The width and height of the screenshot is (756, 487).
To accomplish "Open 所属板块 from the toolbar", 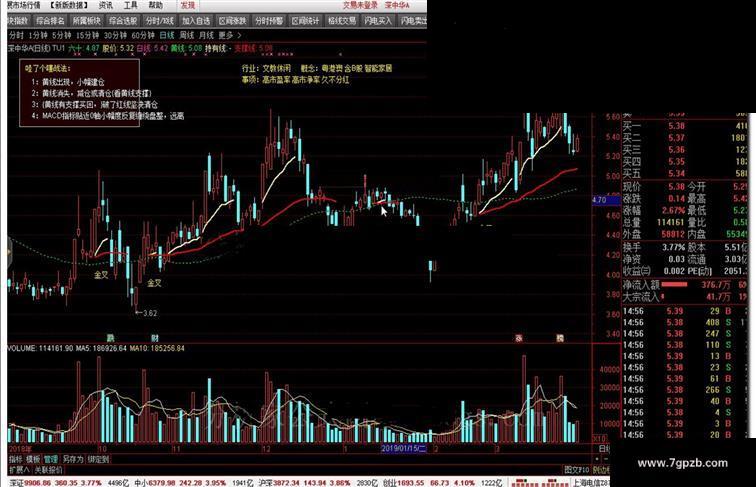I will coord(87,21).
